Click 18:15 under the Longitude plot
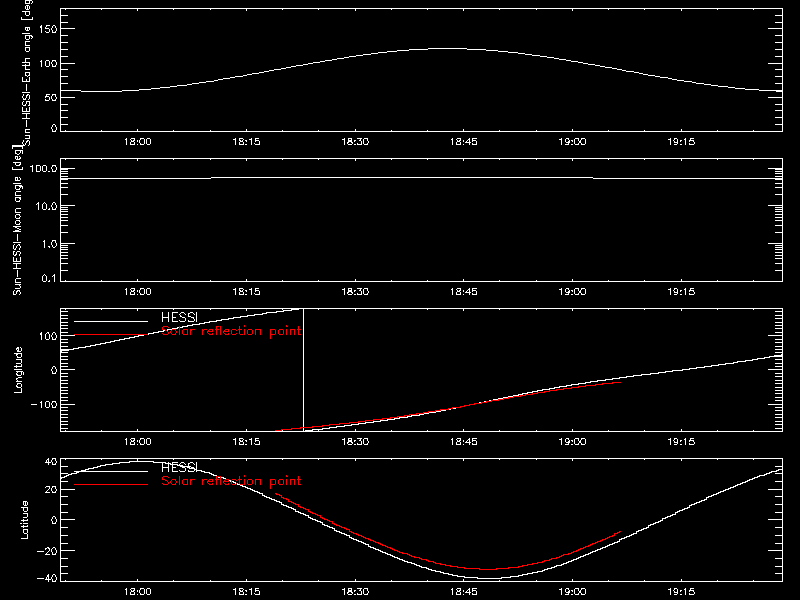Image resolution: width=800 pixels, height=600 pixels. pos(246,442)
